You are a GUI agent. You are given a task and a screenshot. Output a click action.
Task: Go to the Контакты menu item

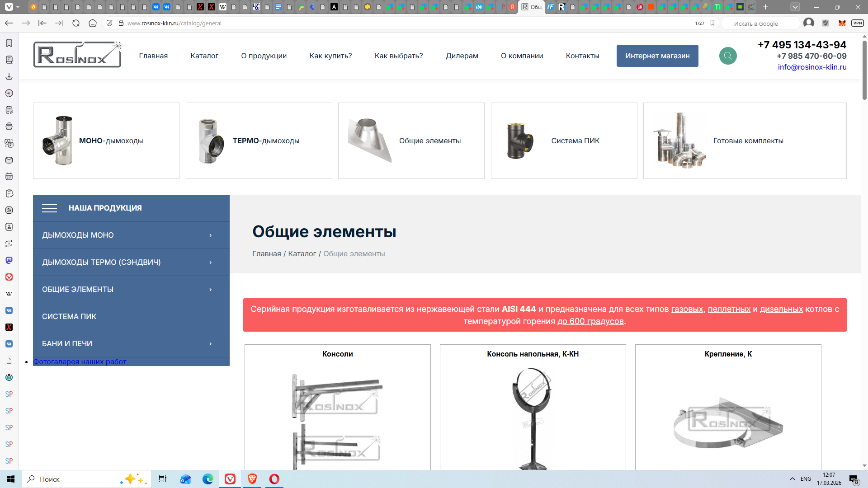pos(582,56)
